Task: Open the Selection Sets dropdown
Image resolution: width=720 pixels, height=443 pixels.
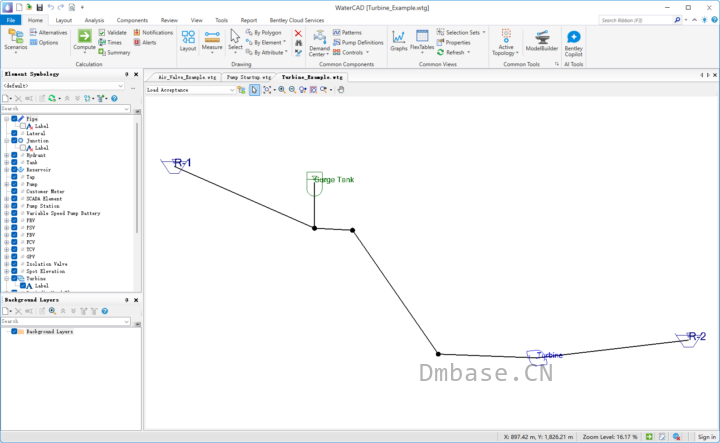Action: coord(461,33)
